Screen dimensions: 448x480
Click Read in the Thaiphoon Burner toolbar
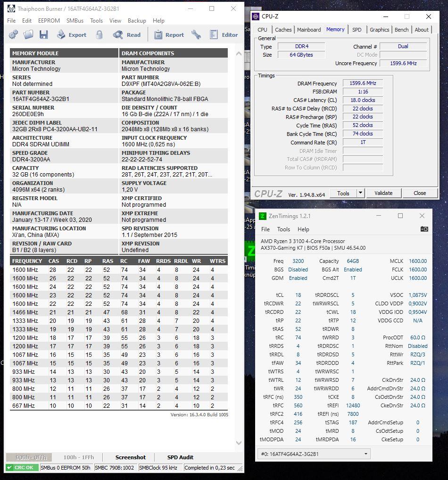126,34
